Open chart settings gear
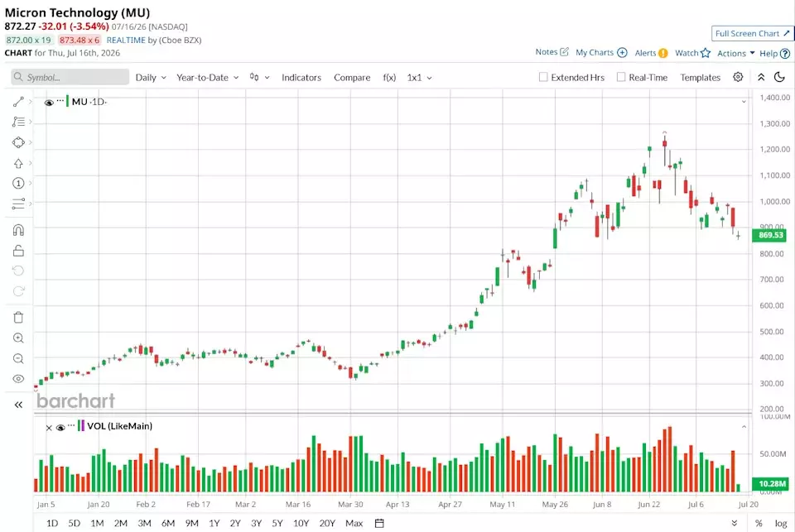 click(x=738, y=77)
